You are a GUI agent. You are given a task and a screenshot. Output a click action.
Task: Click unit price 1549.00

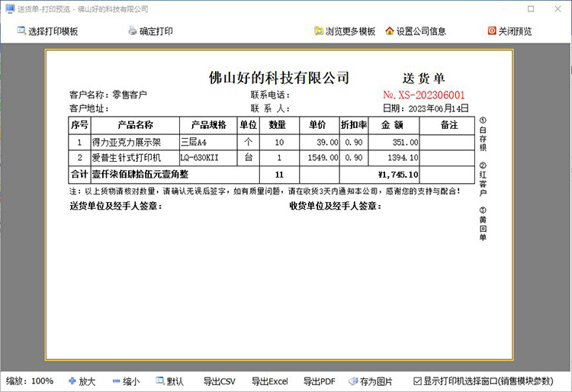(323, 158)
